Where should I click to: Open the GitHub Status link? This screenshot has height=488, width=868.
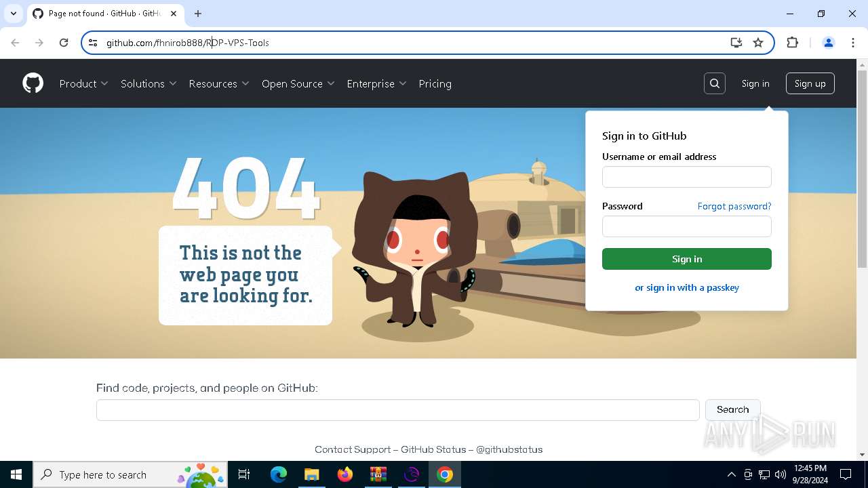[433, 449]
